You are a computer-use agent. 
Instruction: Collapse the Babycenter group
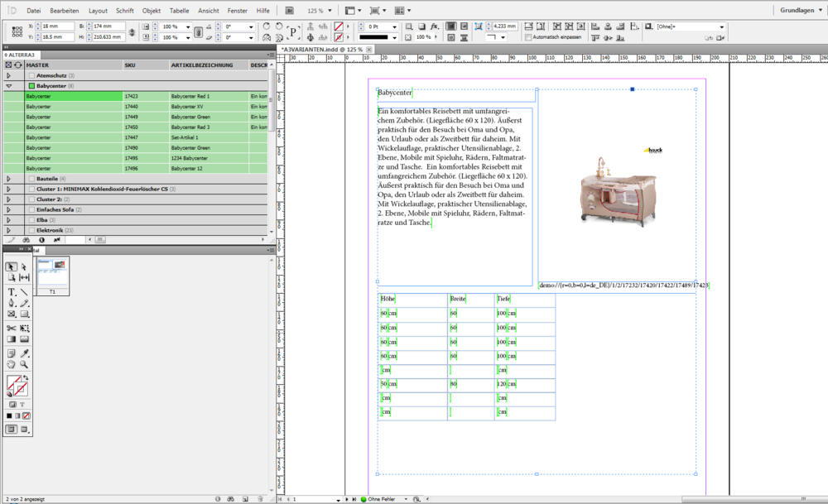tap(8, 86)
